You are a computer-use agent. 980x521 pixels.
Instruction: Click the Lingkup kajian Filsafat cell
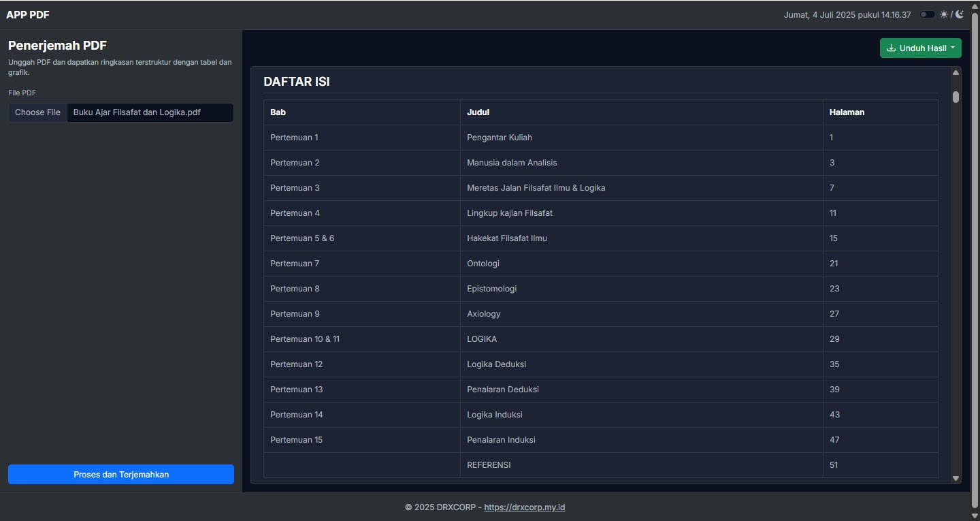pos(642,213)
